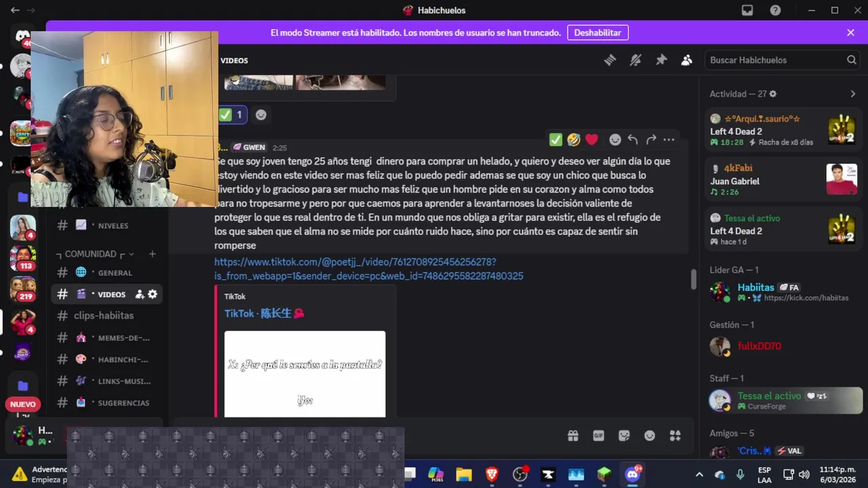868x488 pixels.
Task: Open sticker picker in message bar
Action: coord(624,436)
